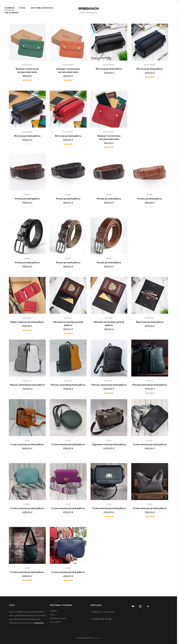
Task: Open the Telegram icon in footer
Action: pos(148,606)
